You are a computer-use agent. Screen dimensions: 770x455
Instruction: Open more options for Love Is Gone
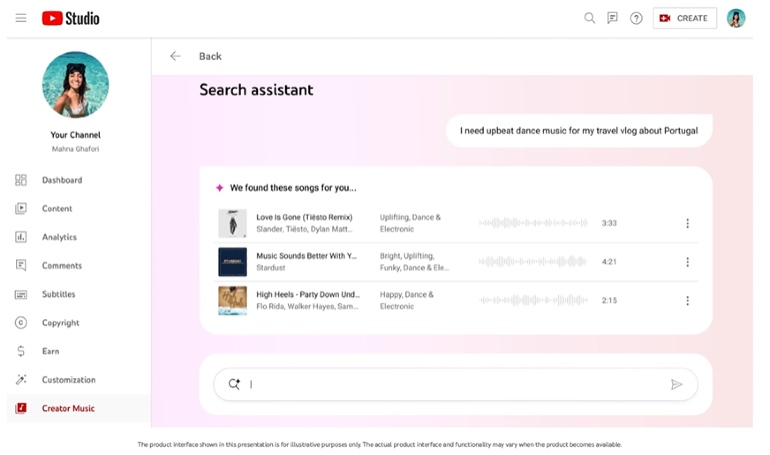point(688,223)
